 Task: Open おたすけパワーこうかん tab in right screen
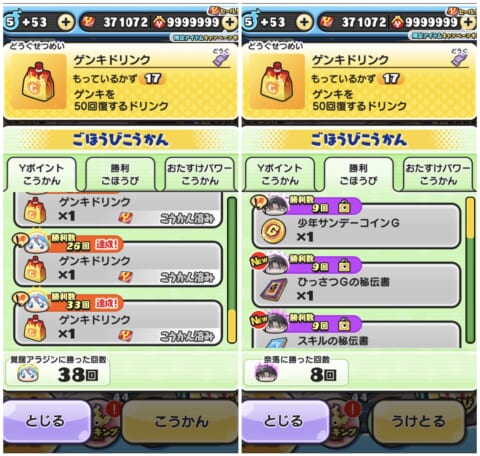coord(438,174)
